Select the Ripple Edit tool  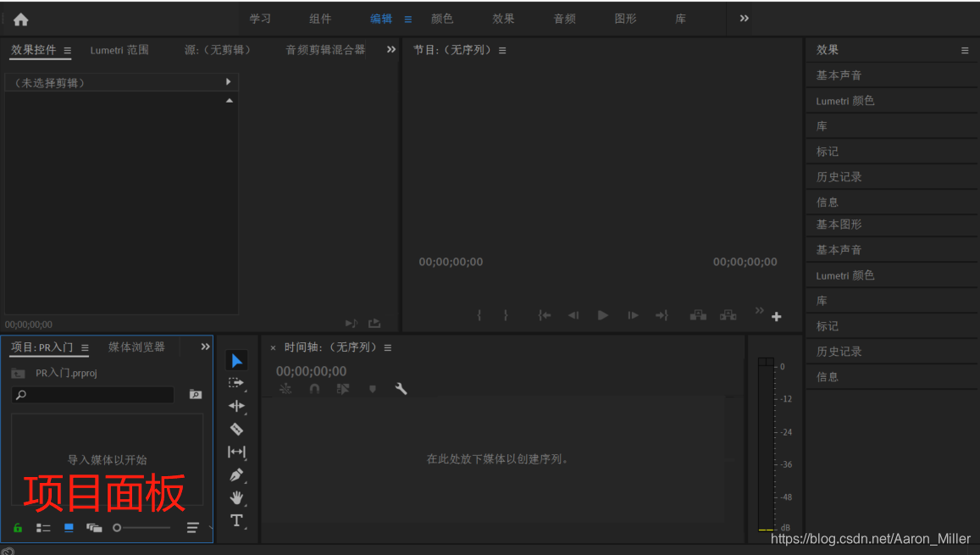pyautogui.click(x=236, y=406)
